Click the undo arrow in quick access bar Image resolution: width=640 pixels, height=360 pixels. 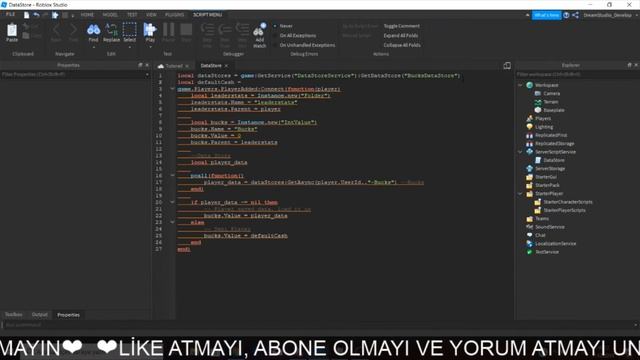pyautogui.click(x=36, y=15)
